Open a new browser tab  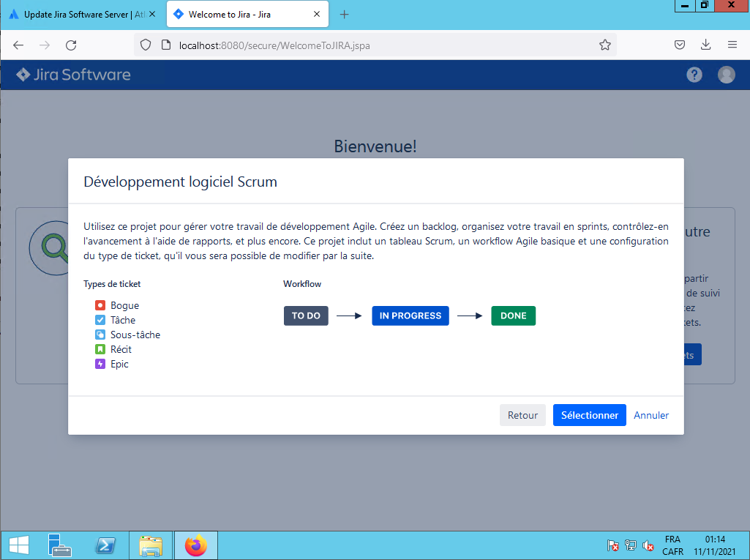pos(345,15)
